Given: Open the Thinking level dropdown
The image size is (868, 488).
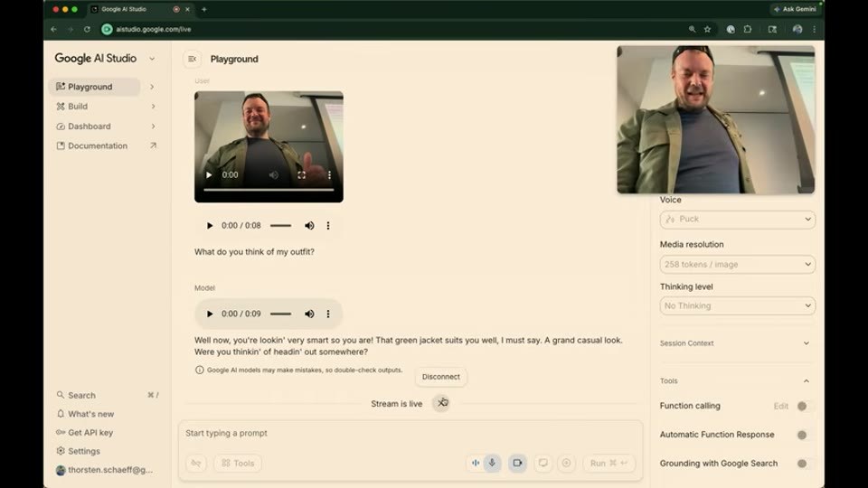Looking at the screenshot, I should point(738,306).
